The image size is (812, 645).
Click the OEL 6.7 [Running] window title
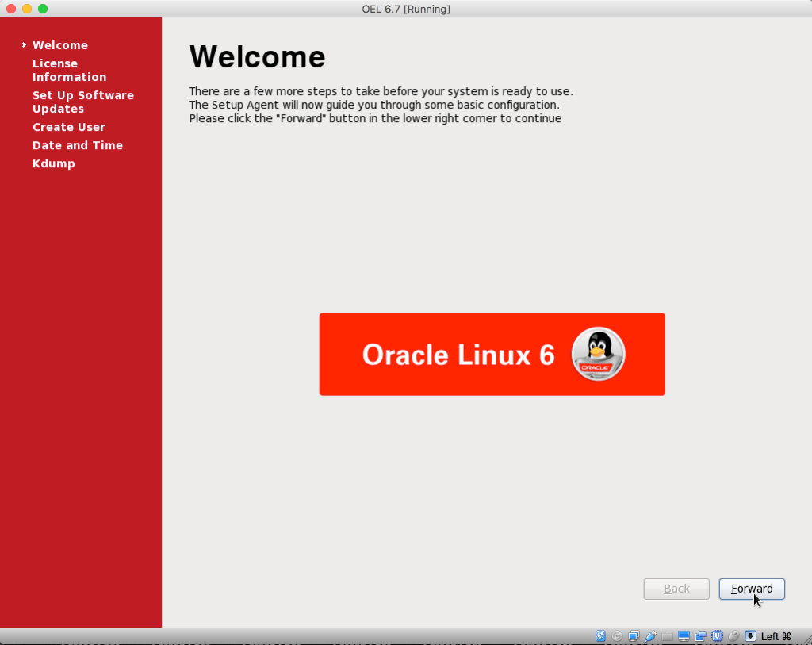pos(406,9)
